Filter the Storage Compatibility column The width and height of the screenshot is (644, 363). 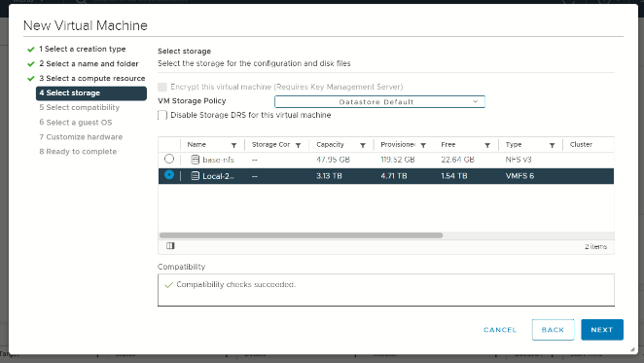tap(299, 145)
